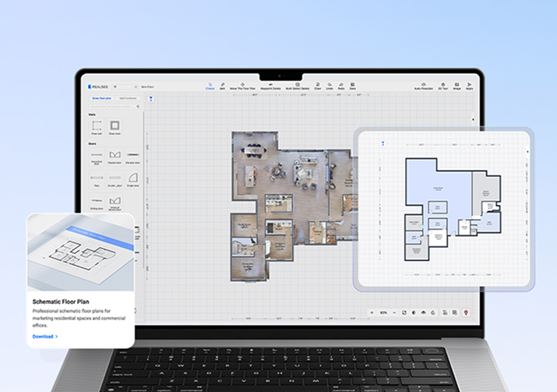Click the Undo icon in toolbar

pos(328,85)
